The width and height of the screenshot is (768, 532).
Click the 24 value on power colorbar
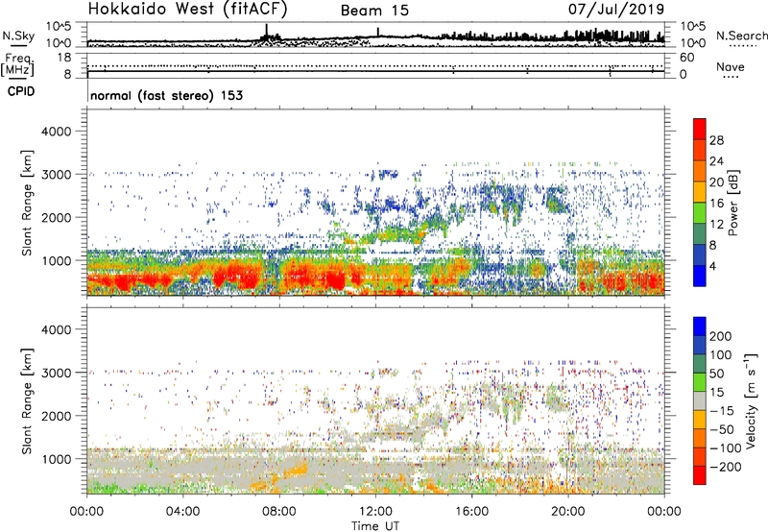pos(716,161)
